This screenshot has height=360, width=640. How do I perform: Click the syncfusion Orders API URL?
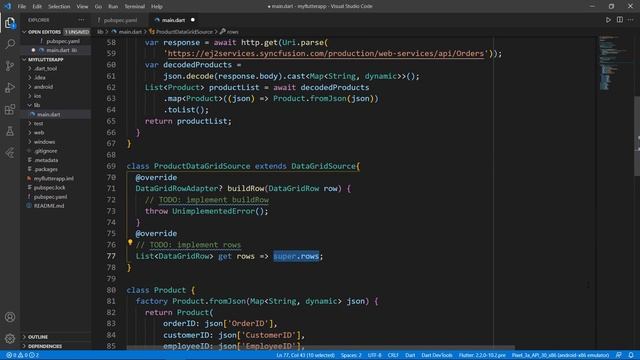(326, 53)
